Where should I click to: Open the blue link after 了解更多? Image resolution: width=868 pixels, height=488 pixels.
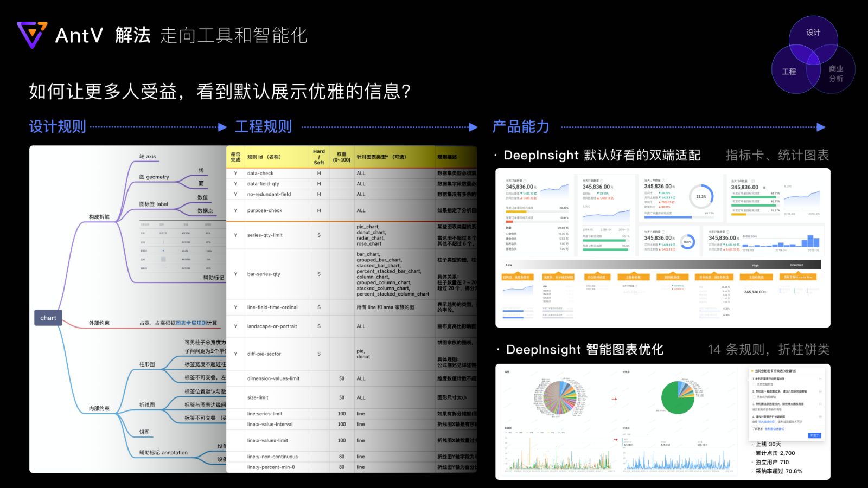coord(775,429)
